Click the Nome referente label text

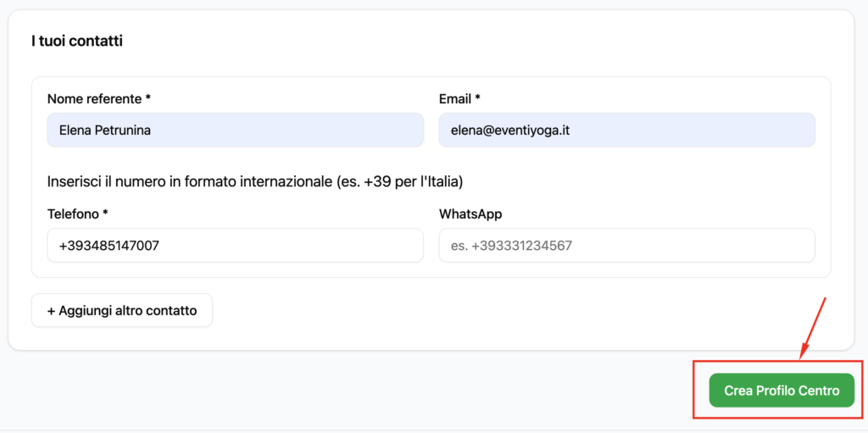point(94,99)
